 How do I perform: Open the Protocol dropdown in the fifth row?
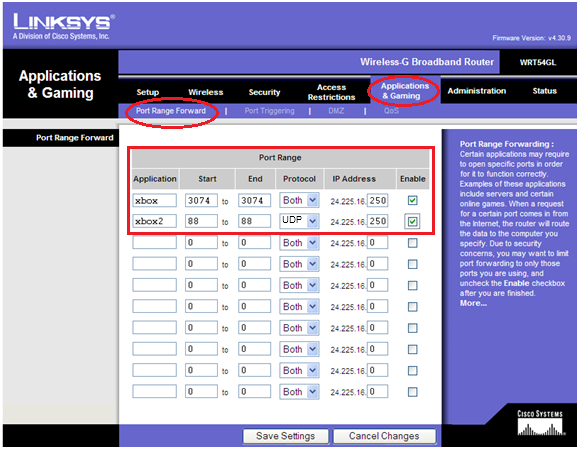pyautogui.click(x=299, y=285)
